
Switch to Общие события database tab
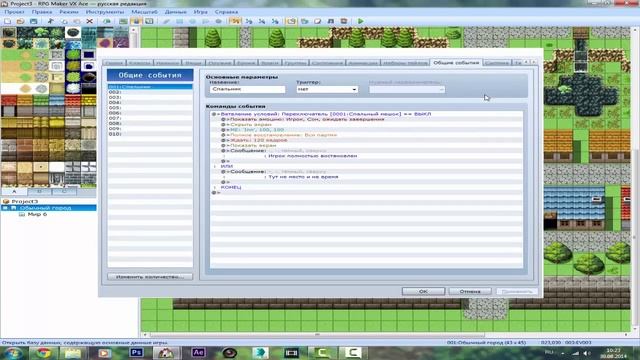pos(456,62)
